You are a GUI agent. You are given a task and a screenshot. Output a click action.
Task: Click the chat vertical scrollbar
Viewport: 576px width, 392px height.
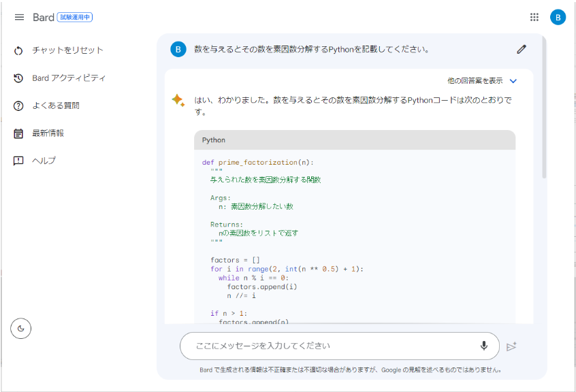(x=544, y=107)
